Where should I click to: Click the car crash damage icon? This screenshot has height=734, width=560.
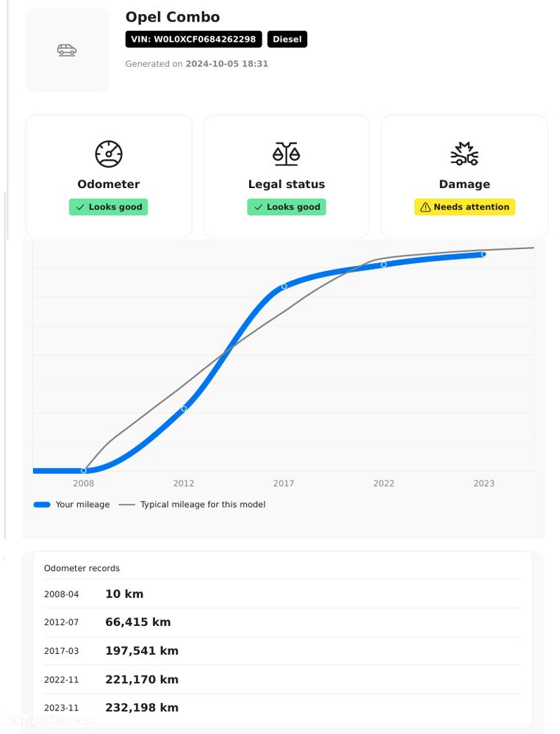tap(464, 154)
